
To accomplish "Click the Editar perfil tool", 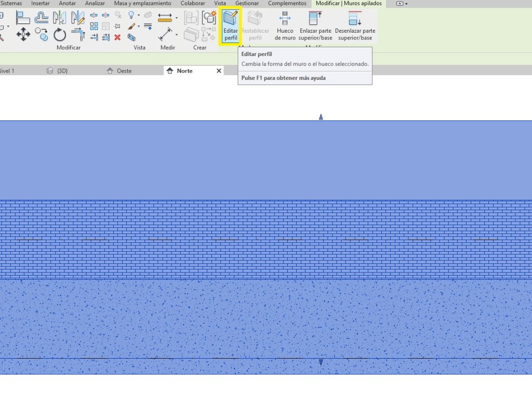I will point(230,26).
